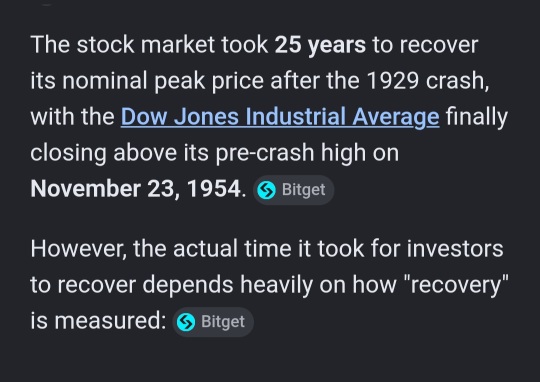
Task: Click the Bitget logo icon after November 23, 1954
Action: click(x=267, y=190)
